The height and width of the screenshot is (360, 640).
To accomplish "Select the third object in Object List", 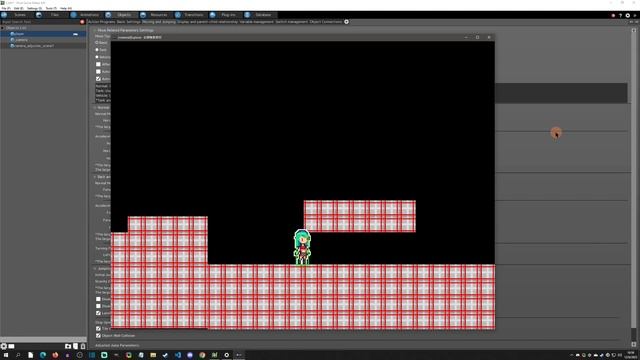I will point(43,46).
